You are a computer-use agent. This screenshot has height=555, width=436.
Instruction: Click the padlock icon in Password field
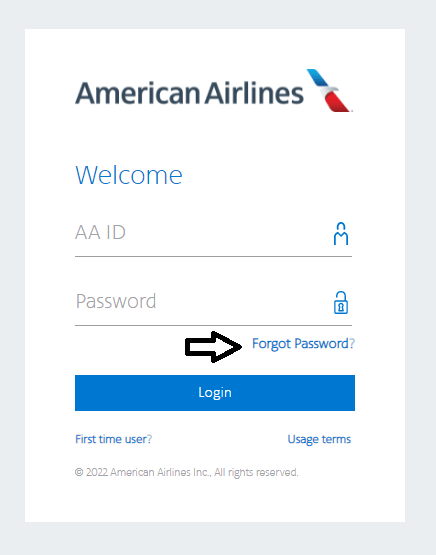341,303
